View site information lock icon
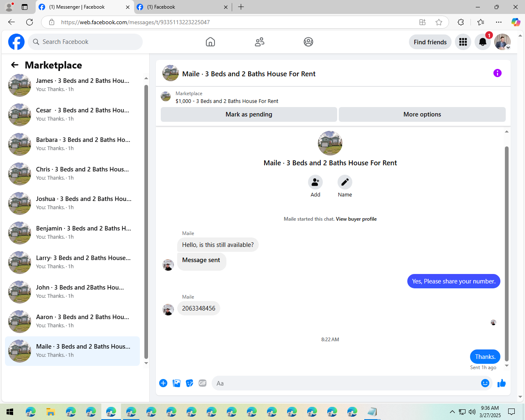525x420 pixels. [x=52, y=22]
